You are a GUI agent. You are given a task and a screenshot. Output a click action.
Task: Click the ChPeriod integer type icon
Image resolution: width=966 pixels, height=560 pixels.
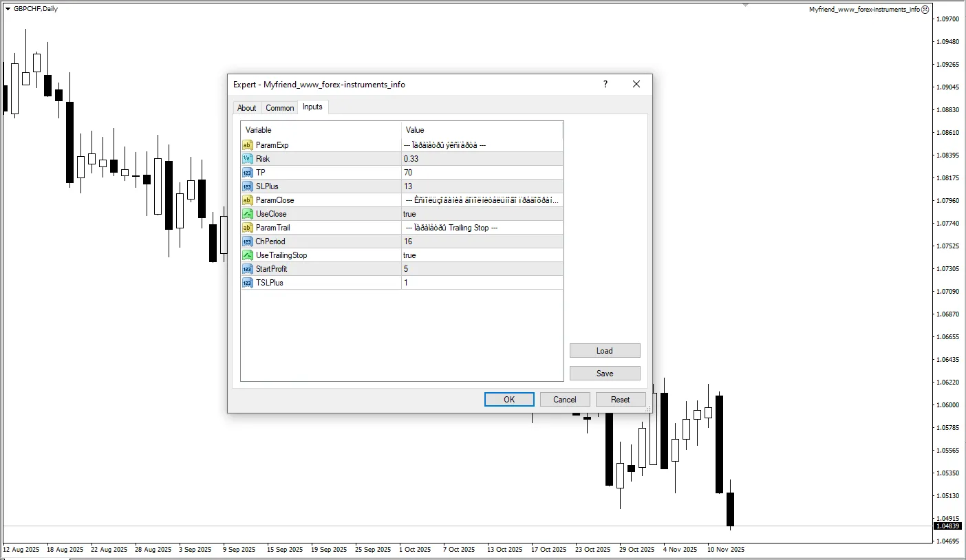[x=248, y=241]
